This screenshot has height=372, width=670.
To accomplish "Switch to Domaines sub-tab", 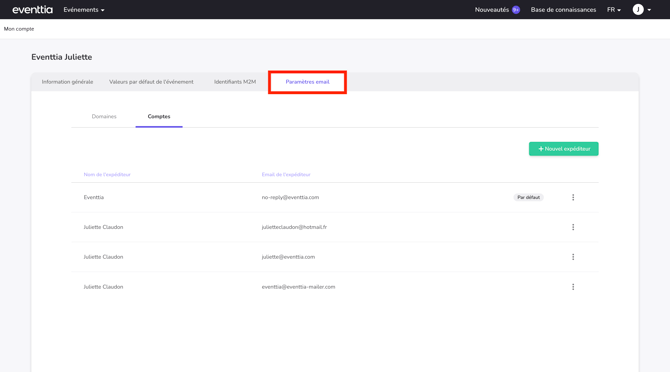I will [104, 117].
